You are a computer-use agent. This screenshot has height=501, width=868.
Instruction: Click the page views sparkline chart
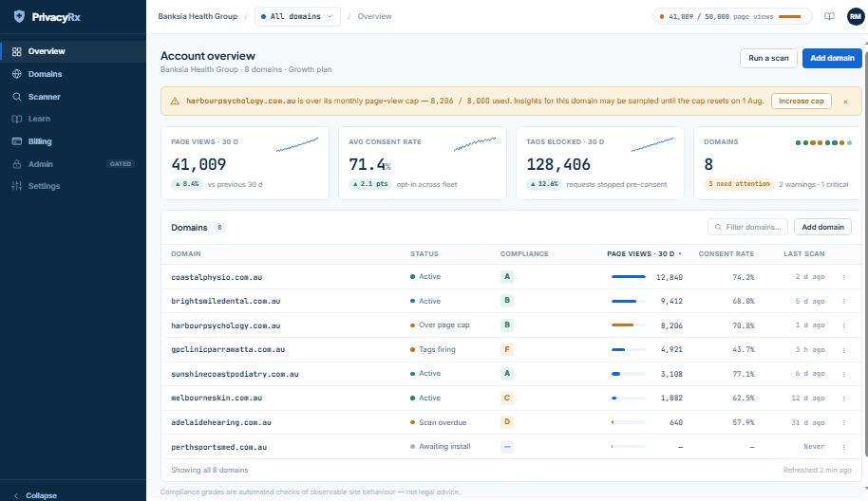(x=297, y=144)
